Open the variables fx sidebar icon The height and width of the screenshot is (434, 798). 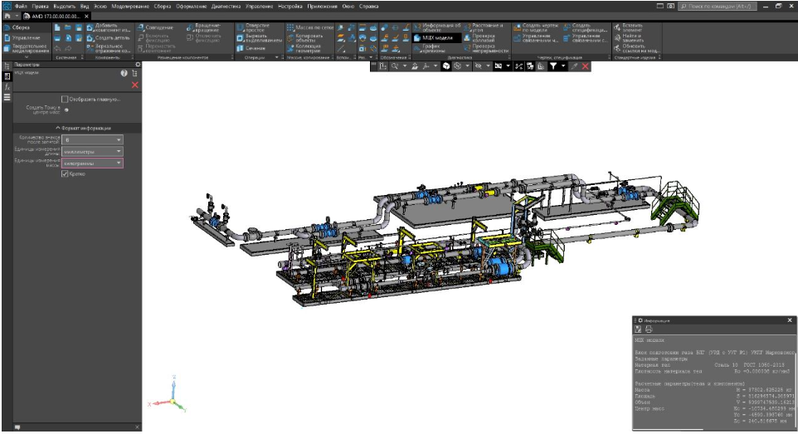7,87
